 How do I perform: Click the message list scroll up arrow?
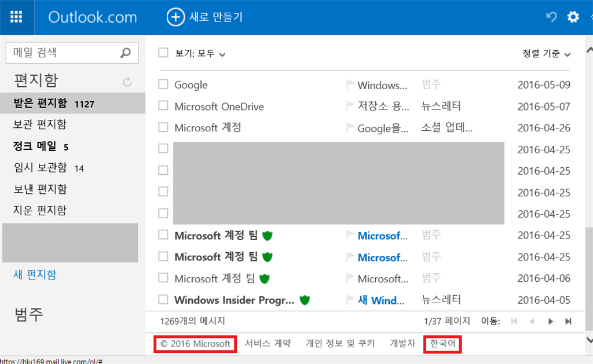(589, 50)
